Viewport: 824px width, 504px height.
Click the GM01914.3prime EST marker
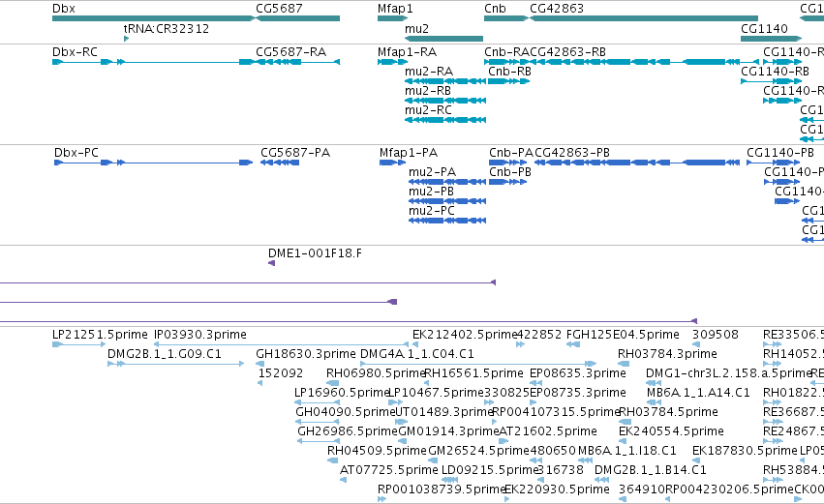[x=402, y=441]
